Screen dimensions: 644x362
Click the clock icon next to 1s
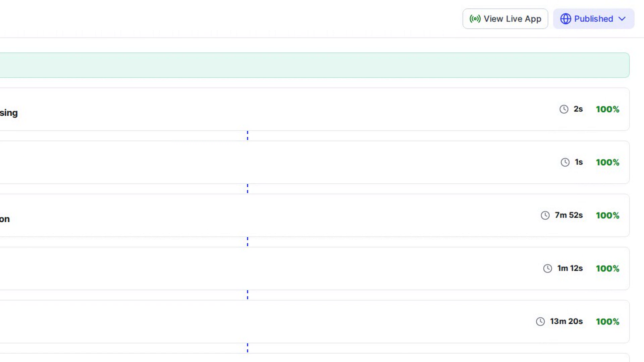click(x=565, y=162)
